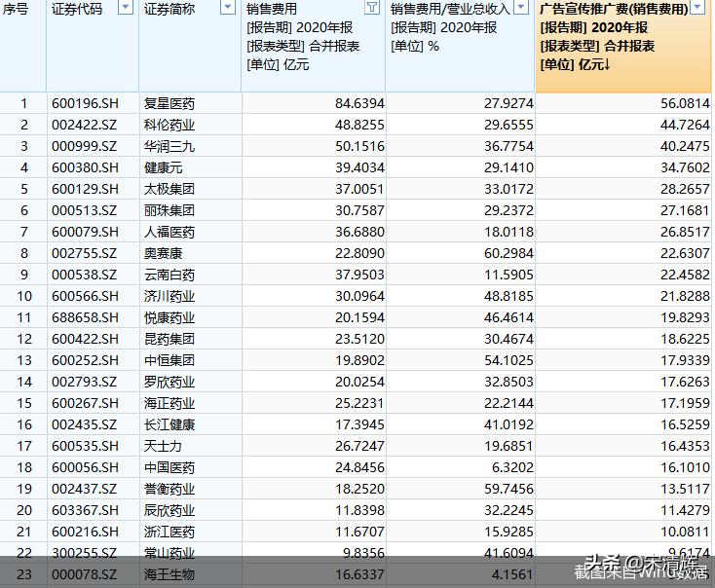Click the 证券代码 header text
The image size is (715, 588).
77,9
